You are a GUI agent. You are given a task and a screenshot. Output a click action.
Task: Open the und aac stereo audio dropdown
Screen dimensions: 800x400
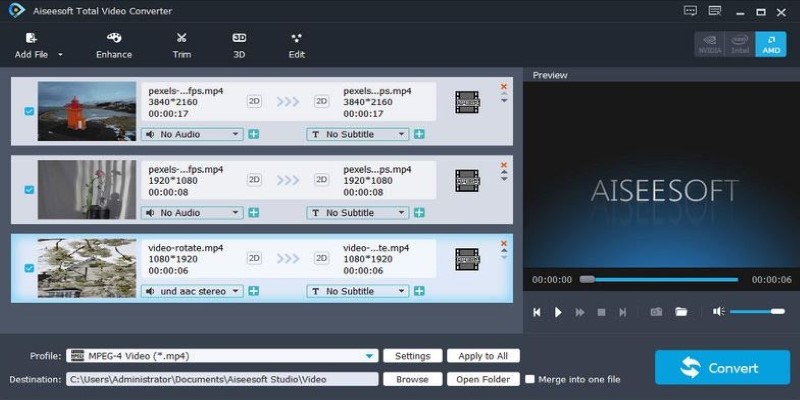point(236,291)
